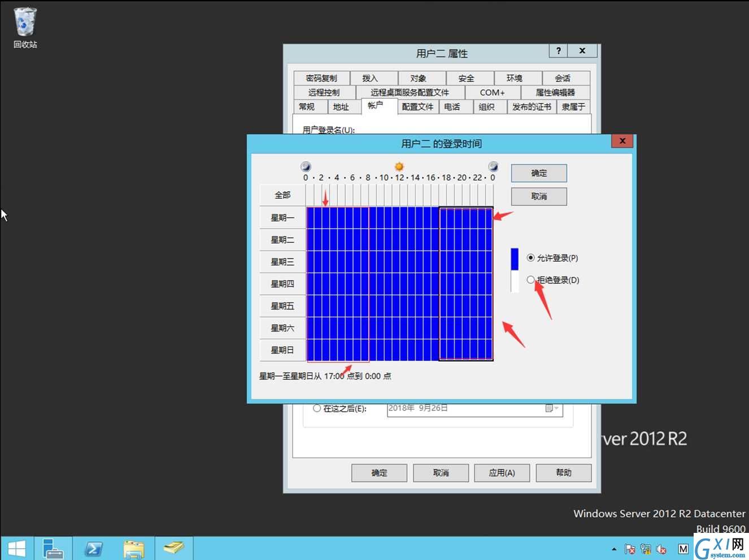Select the 星期六 row header

point(282,327)
